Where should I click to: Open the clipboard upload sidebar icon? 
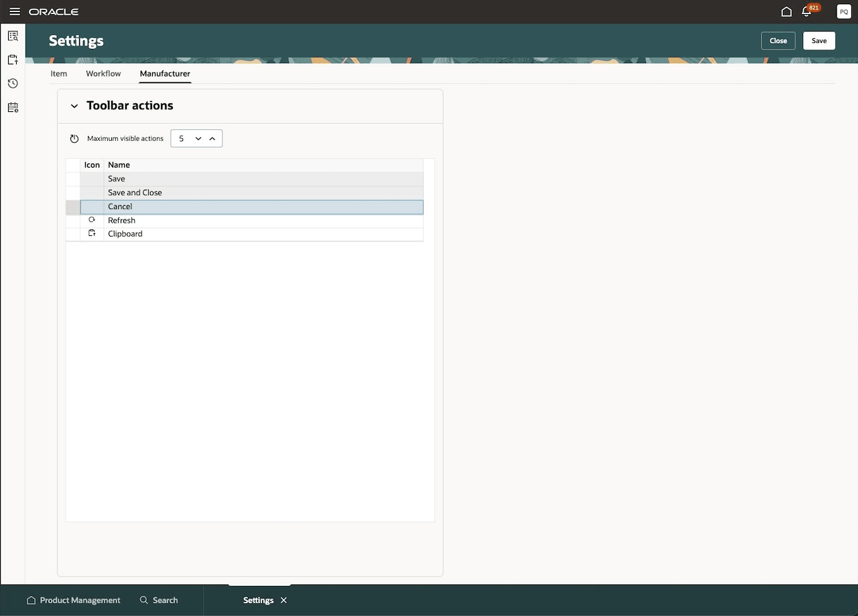tap(13, 60)
